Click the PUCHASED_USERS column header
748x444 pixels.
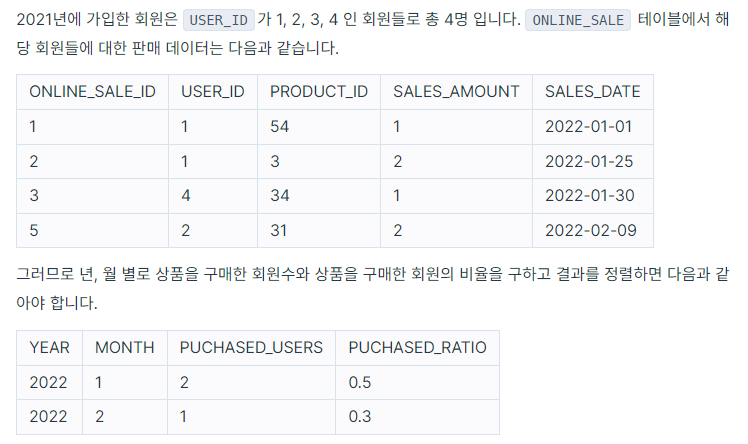(x=251, y=348)
